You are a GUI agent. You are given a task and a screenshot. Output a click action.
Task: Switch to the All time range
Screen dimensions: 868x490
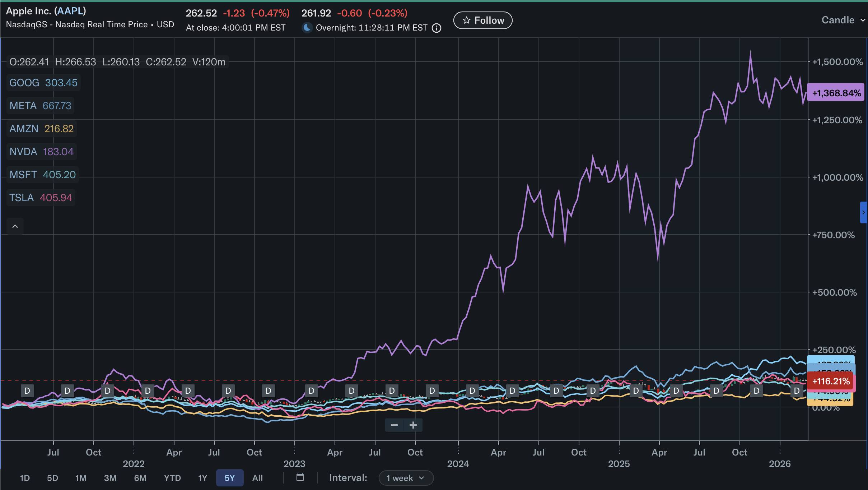pos(257,478)
